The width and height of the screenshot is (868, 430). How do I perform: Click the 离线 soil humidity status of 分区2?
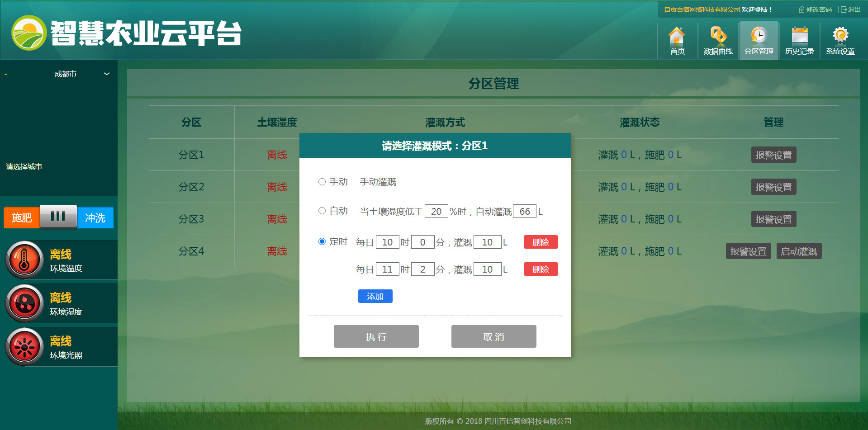click(277, 187)
